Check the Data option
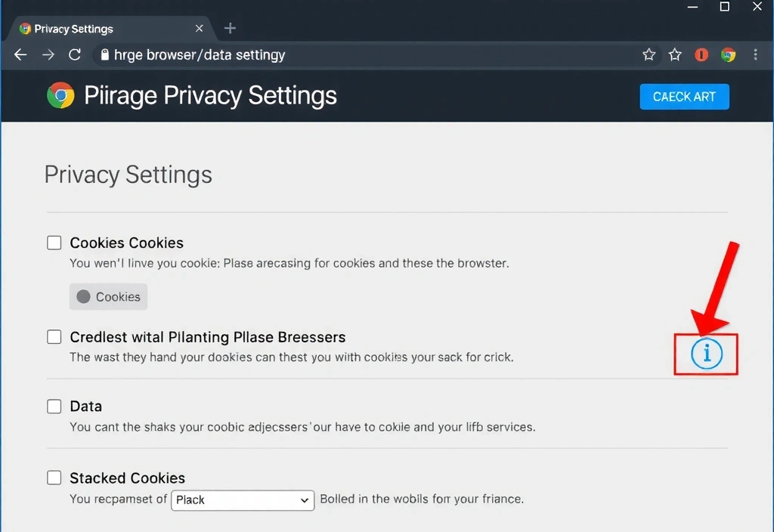 tap(54, 406)
